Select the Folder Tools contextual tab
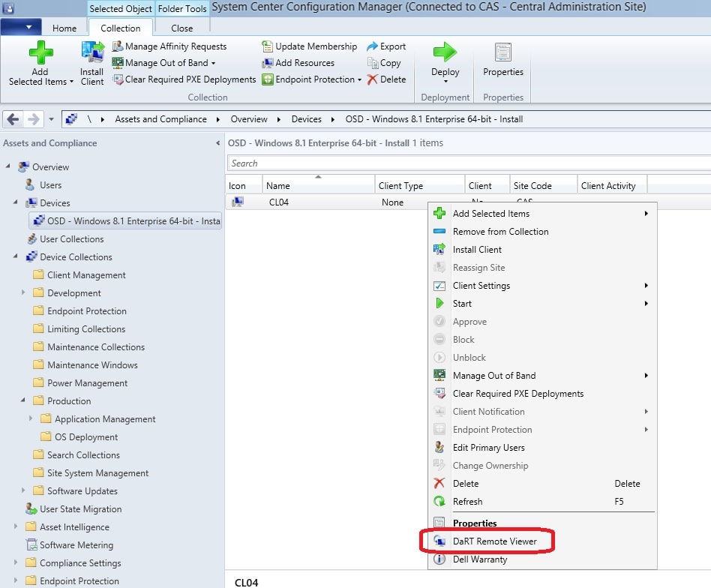This screenshot has width=711, height=588. [x=182, y=8]
